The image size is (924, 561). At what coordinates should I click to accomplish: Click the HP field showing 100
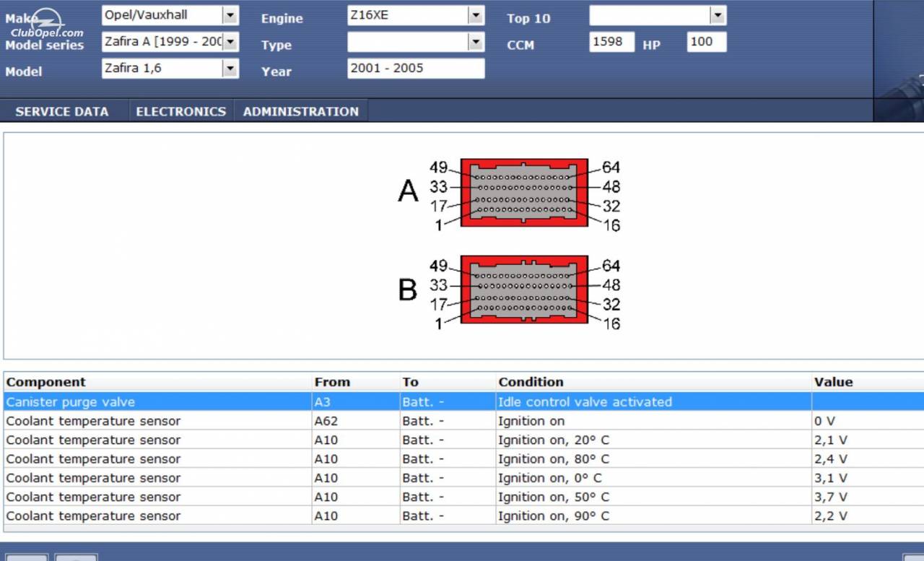707,42
